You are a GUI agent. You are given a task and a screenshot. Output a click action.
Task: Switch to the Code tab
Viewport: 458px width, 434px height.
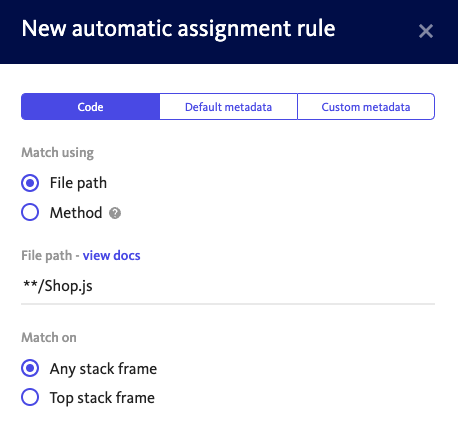point(90,107)
